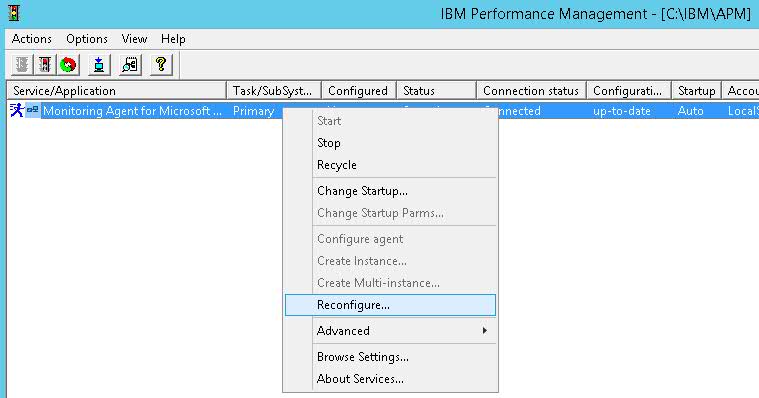Click the Browse Settings magnifier toolbar icon
Viewport: 759px width, 398px height.
pyautogui.click(x=130, y=64)
